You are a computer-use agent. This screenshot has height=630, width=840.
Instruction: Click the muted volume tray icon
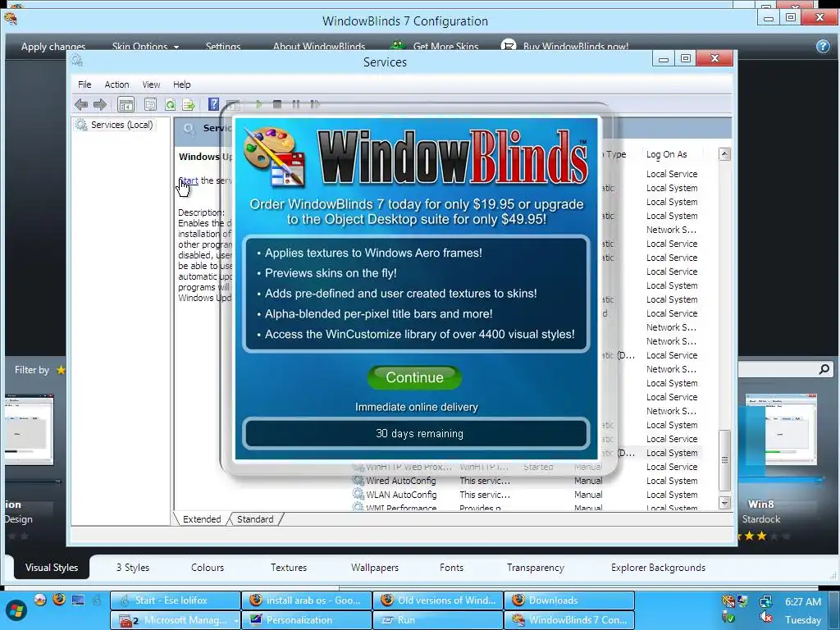coord(766,619)
